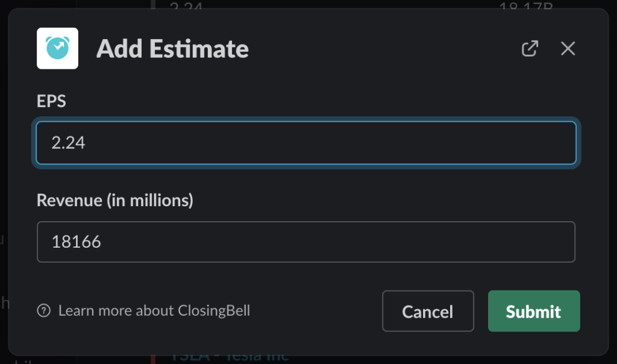617x364 pixels.
Task: Close the Add Estimate dialog
Action: 568,48
